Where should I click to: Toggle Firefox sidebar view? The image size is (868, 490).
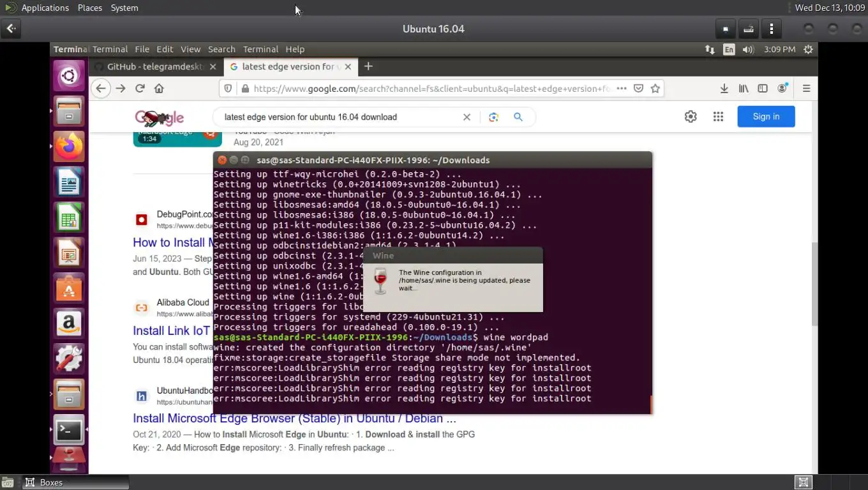click(763, 89)
